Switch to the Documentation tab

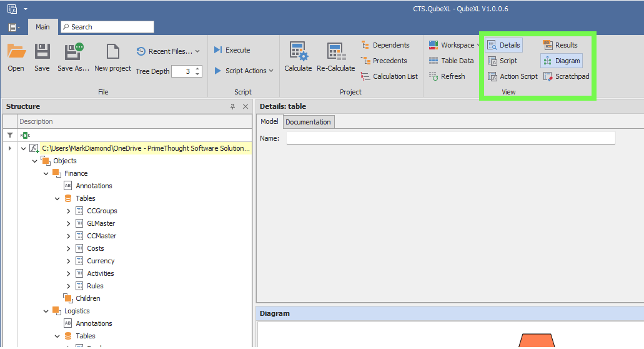click(x=308, y=122)
